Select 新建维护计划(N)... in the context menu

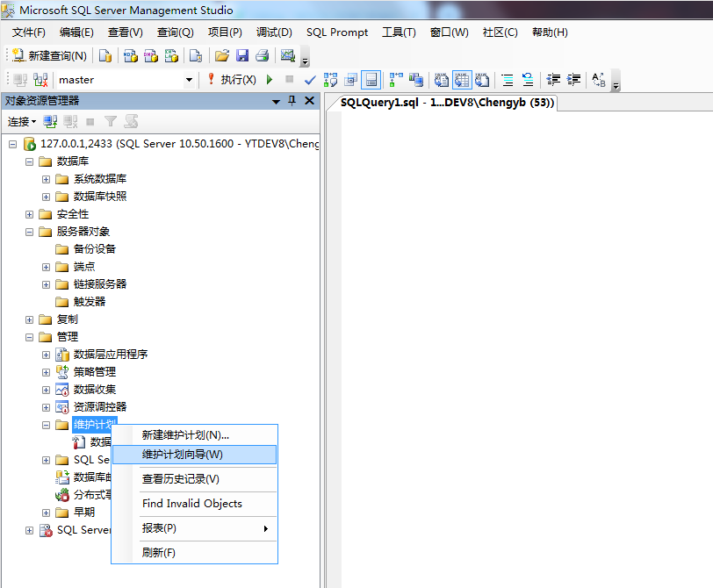[x=195, y=435]
